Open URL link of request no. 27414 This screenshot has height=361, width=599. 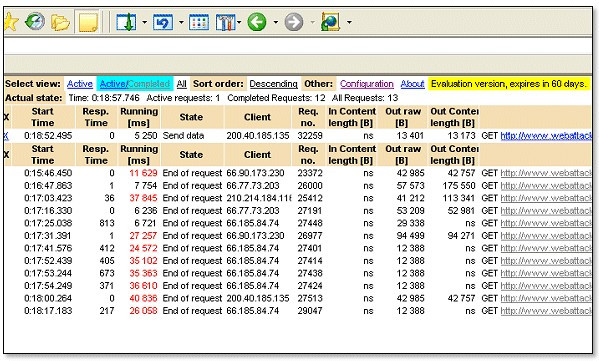point(546,261)
